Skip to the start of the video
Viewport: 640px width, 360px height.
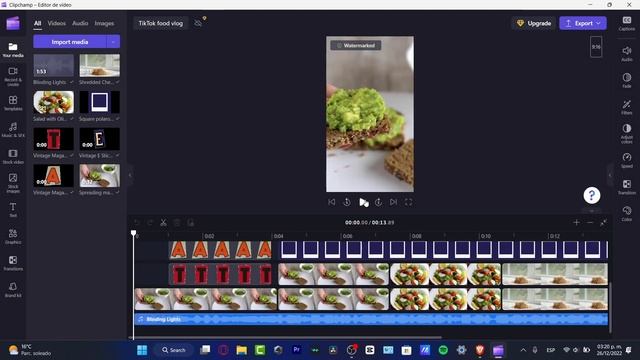331,202
